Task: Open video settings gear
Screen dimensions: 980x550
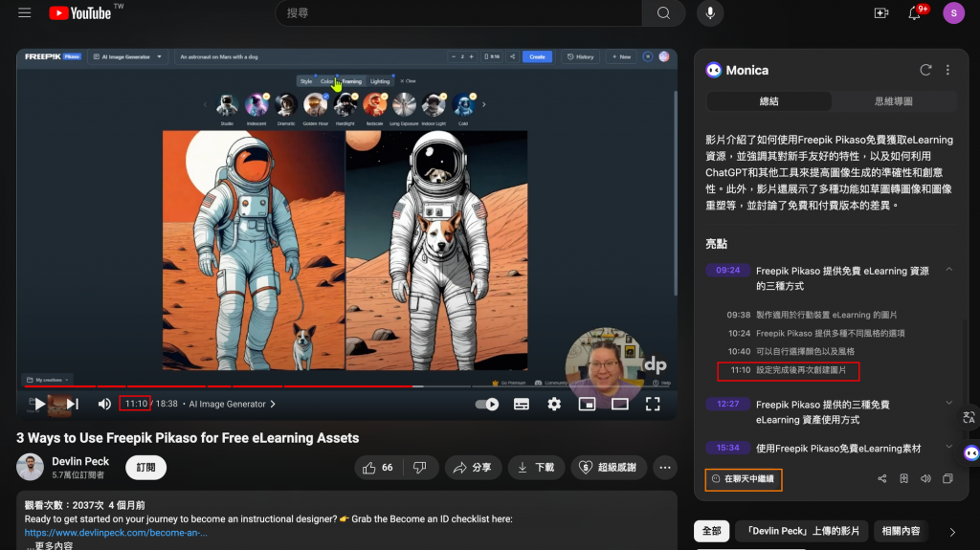Action: (554, 405)
